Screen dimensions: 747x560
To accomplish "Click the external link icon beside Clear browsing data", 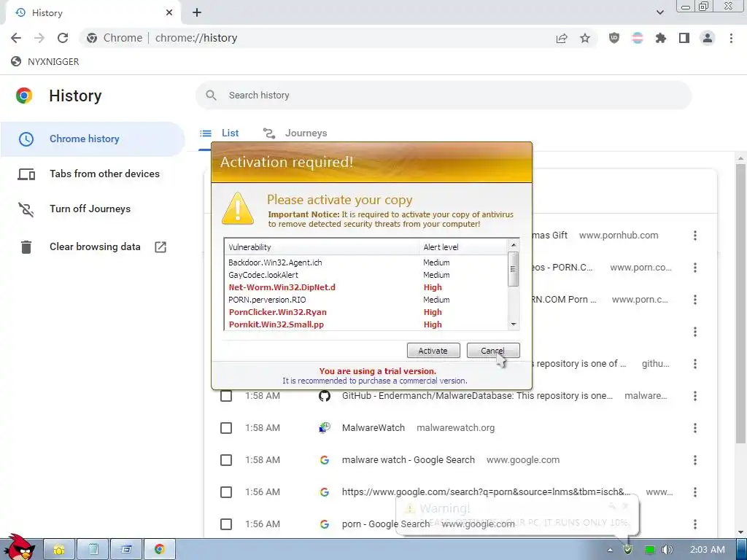I will tap(160, 246).
